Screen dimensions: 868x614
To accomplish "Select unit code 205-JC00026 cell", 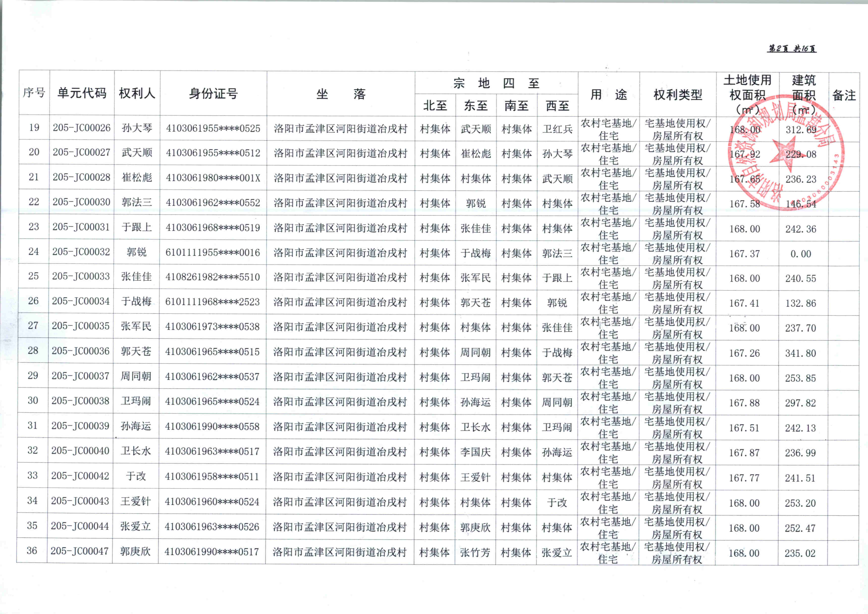I will click(82, 128).
